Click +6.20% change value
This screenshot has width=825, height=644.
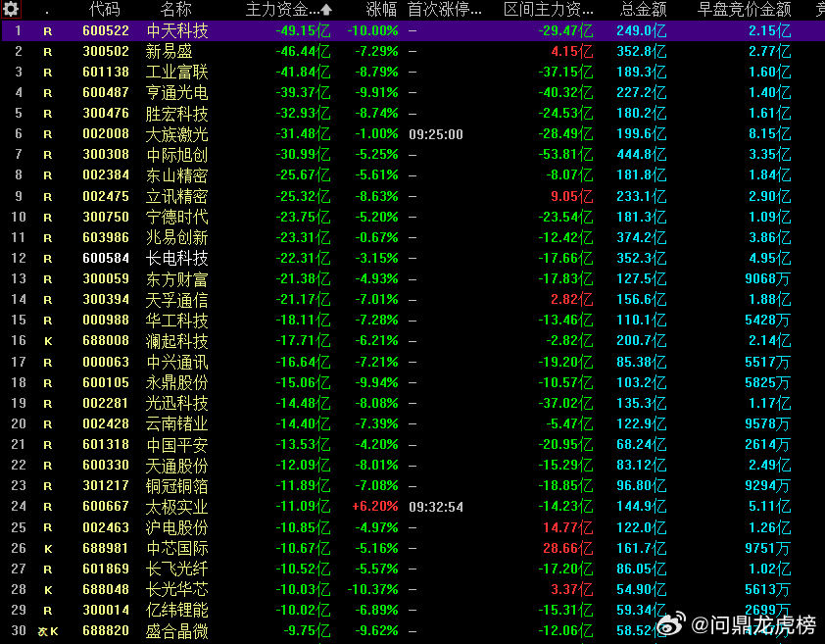click(375, 507)
